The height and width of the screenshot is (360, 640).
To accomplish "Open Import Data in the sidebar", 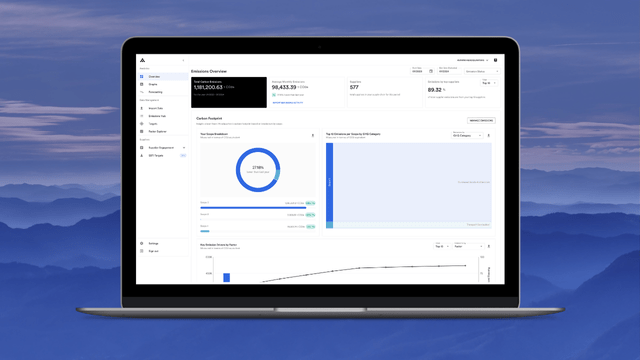I will (162, 108).
